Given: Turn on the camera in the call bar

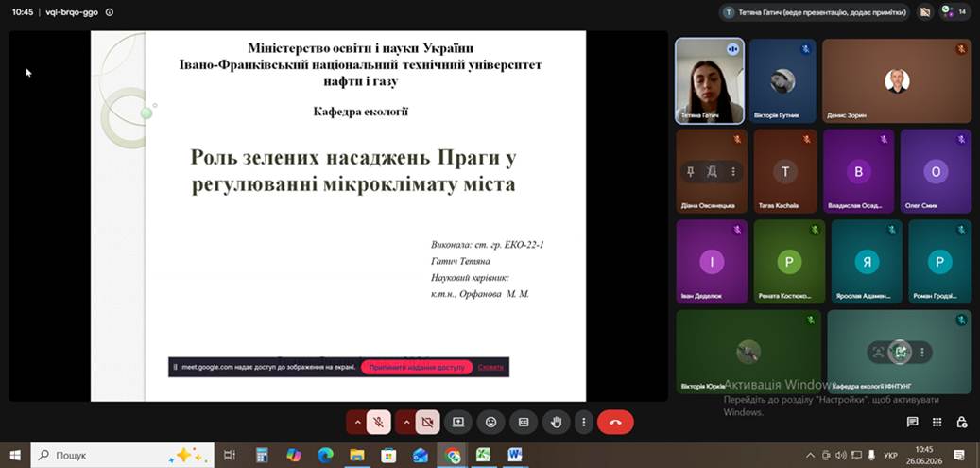Looking at the screenshot, I should click(x=427, y=423).
